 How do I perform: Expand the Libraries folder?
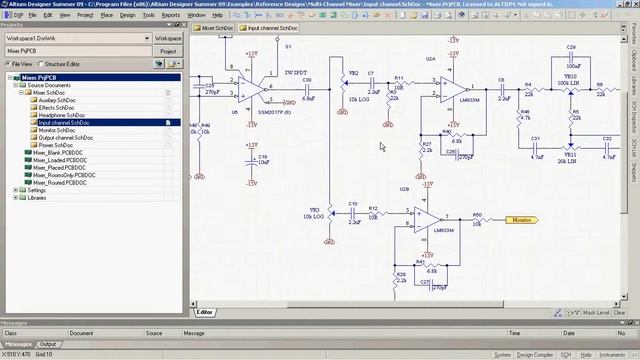pyautogui.click(x=16, y=198)
